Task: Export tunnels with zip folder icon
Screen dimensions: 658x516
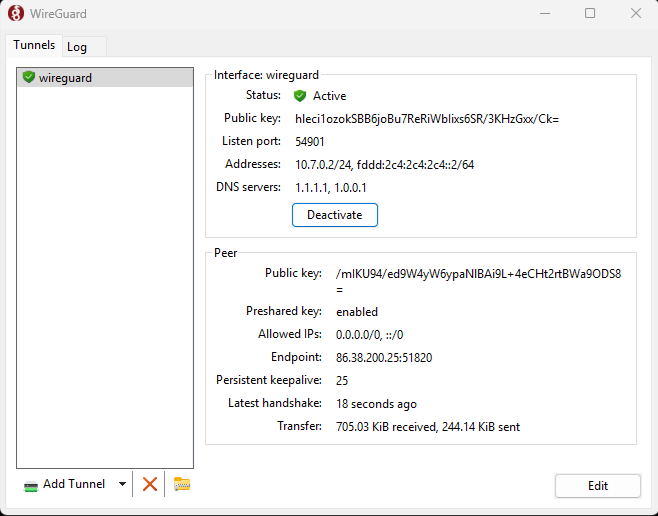Action: 182,484
